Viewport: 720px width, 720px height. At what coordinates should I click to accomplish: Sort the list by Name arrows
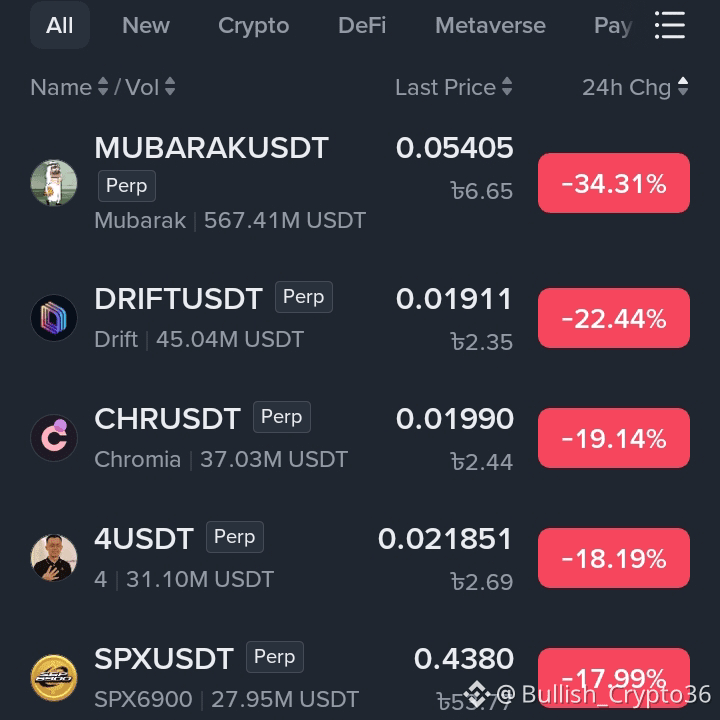[x=103, y=86]
